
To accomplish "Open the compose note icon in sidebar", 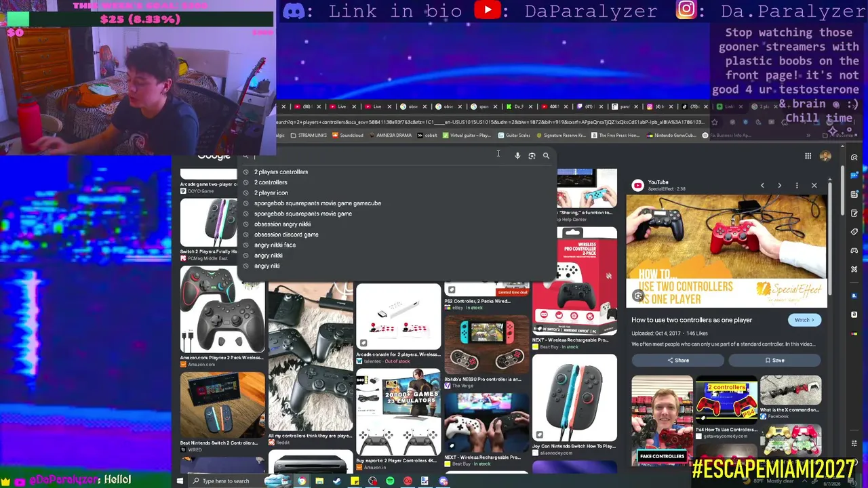I will coord(854,213).
